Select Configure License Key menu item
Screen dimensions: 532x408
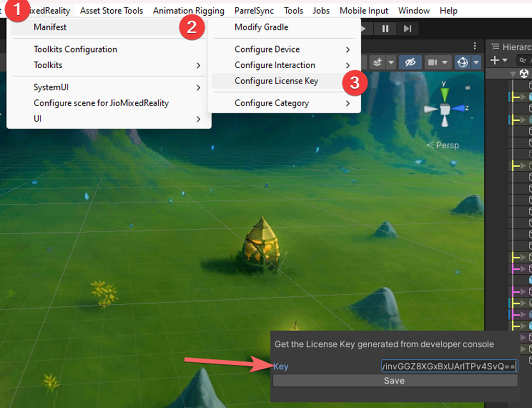click(x=276, y=81)
